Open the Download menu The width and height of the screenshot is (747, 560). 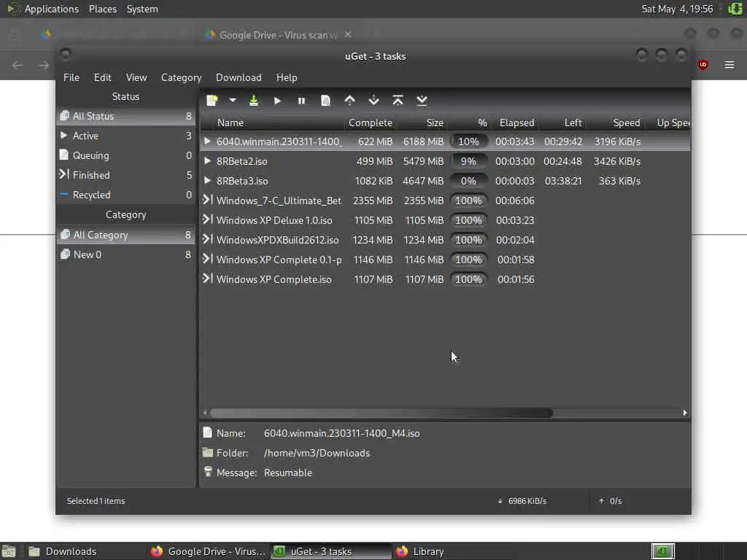pos(239,77)
